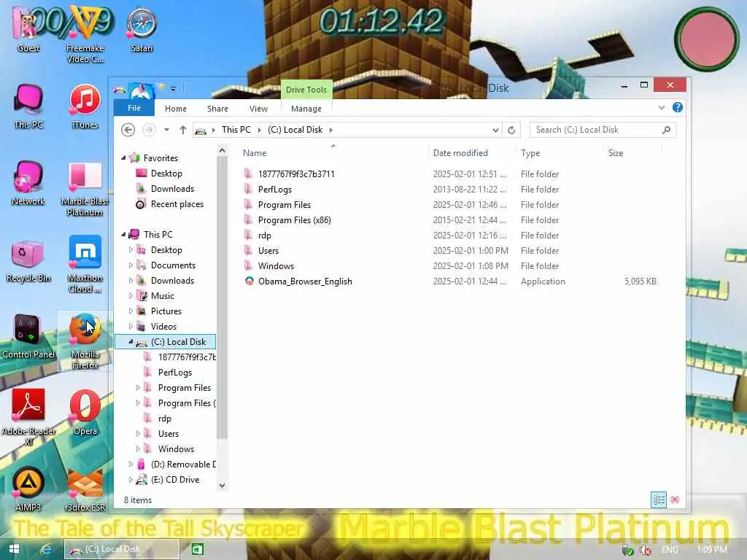Click the volume icon in system tray
Screen dimensions: 747x560
pos(646,550)
